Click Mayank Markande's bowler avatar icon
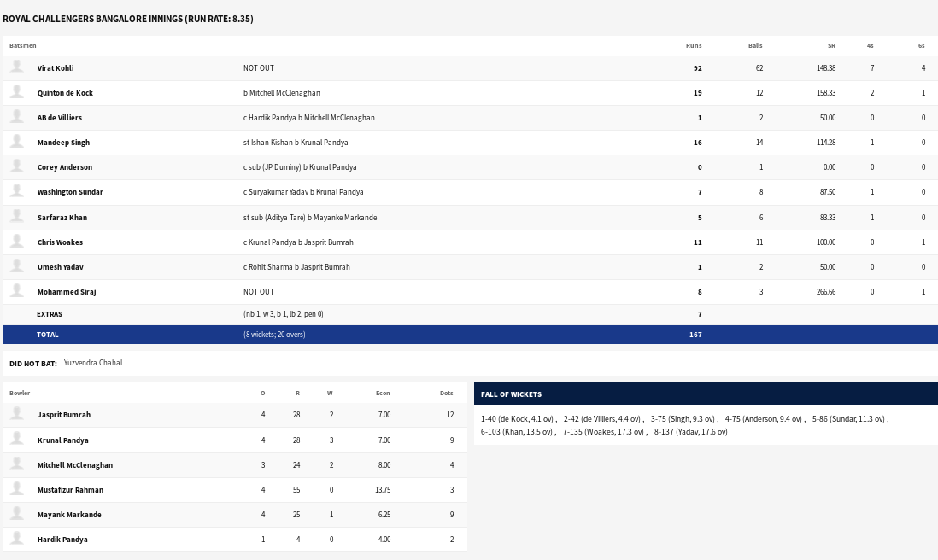This screenshot has width=938, height=560. tap(17, 513)
